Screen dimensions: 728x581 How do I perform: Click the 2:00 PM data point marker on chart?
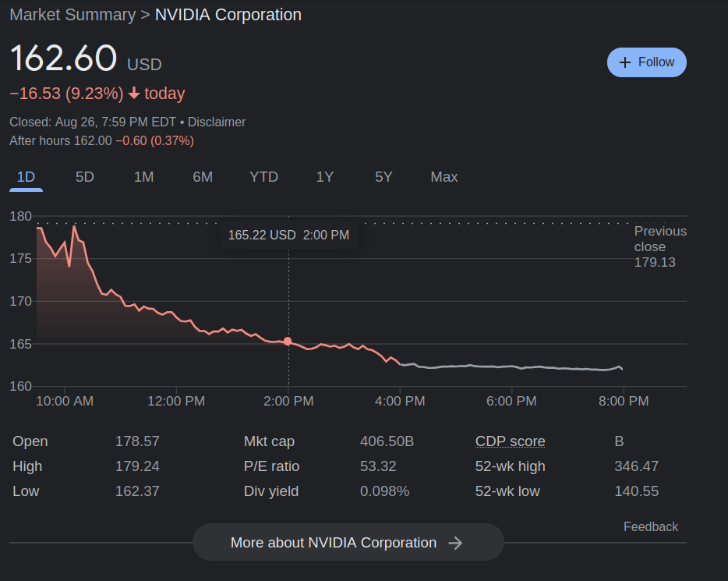pyautogui.click(x=288, y=341)
